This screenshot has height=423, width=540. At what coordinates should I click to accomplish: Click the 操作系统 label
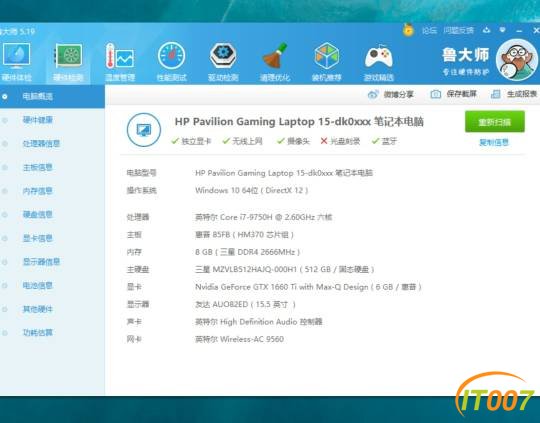(x=142, y=190)
